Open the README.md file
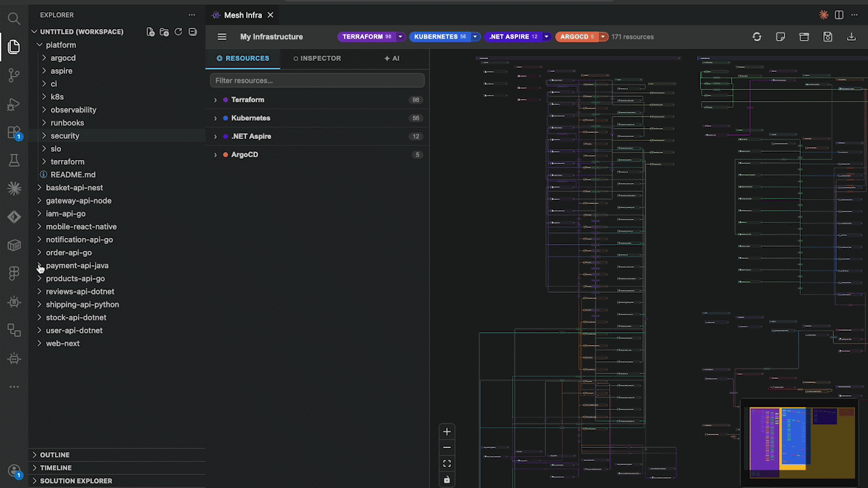Viewport: 868px width, 488px height. pyautogui.click(x=73, y=174)
